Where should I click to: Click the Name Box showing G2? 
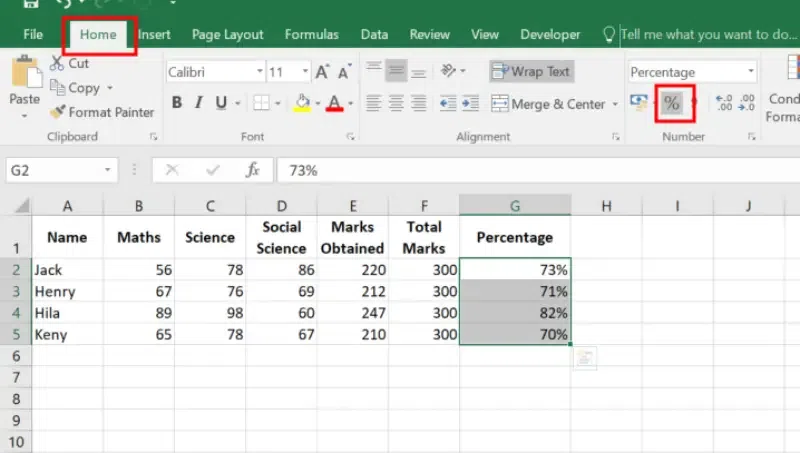click(60, 170)
